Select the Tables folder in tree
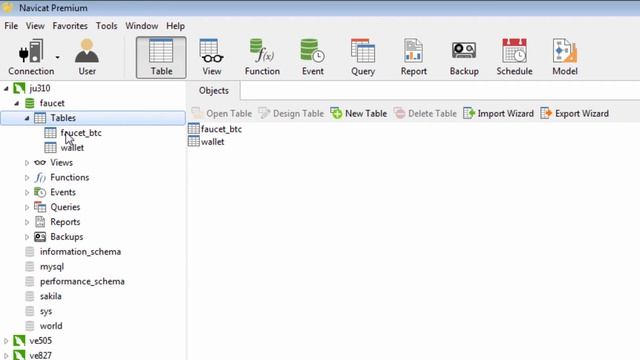Screen dimensions: 640x360 (93, 118)
